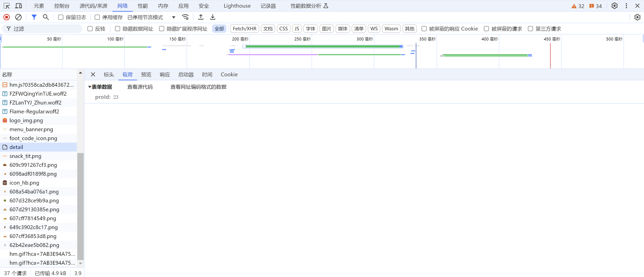Click the clear network log icon
The height and width of the screenshot is (277, 644).
click(18, 17)
